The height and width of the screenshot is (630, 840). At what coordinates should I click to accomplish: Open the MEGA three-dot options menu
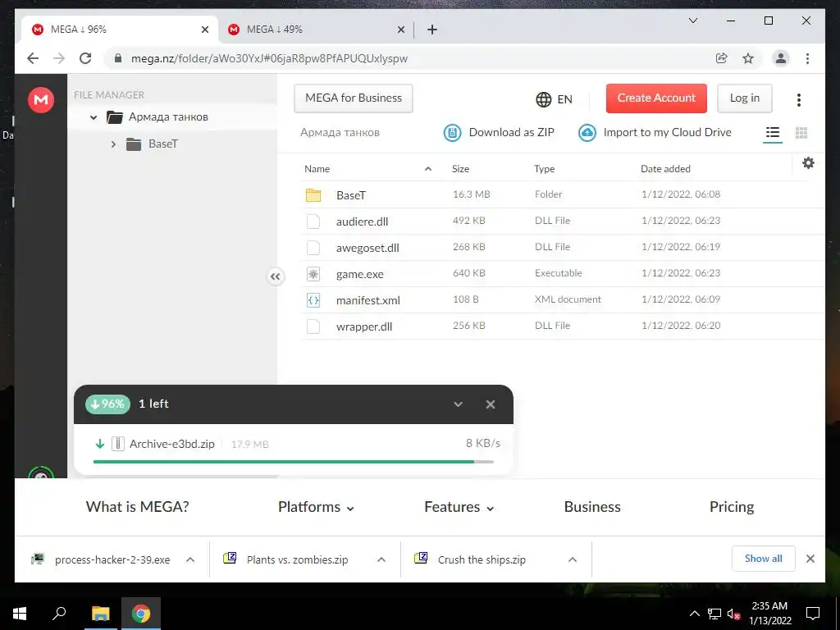[x=799, y=99]
